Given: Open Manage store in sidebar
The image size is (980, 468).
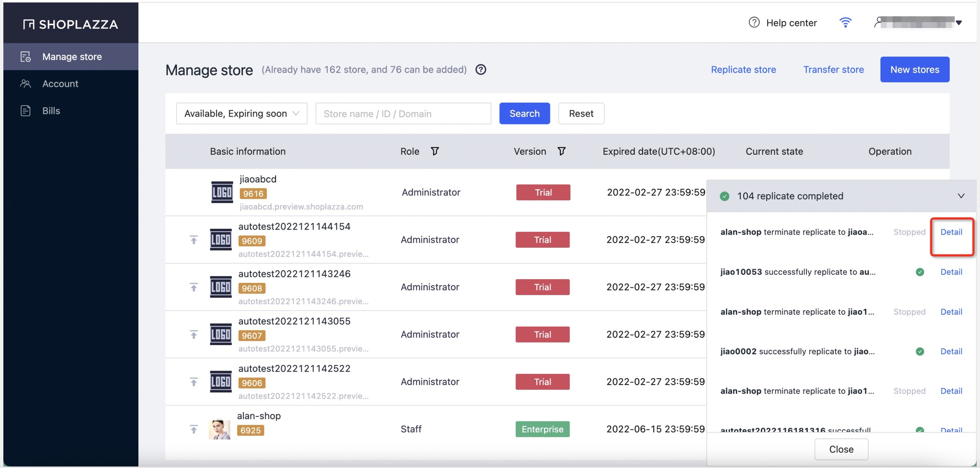Looking at the screenshot, I should point(71,57).
